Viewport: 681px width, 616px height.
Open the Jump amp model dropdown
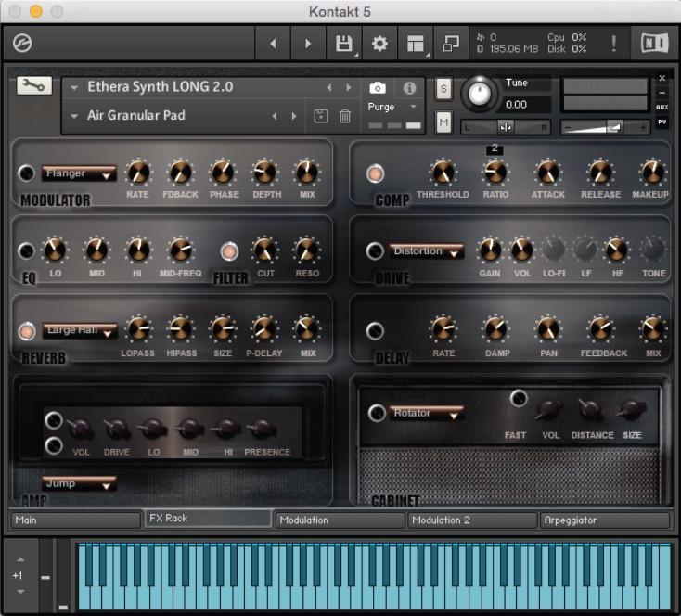click(79, 483)
